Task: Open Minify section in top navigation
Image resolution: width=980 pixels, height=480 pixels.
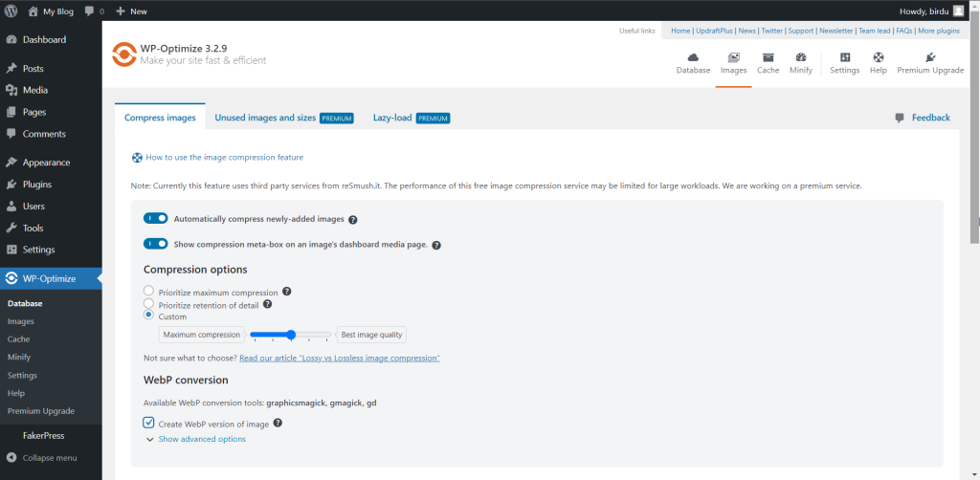Action: click(801, 64)
